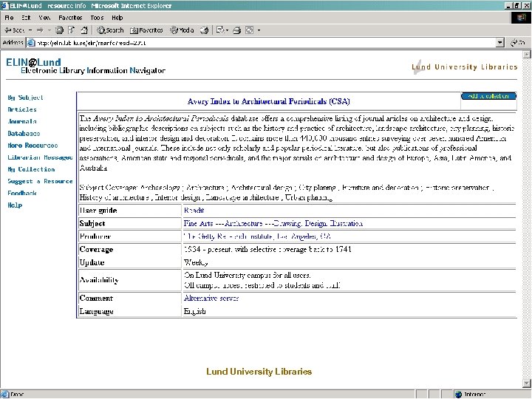Open the File menu

tap(9, 18)
